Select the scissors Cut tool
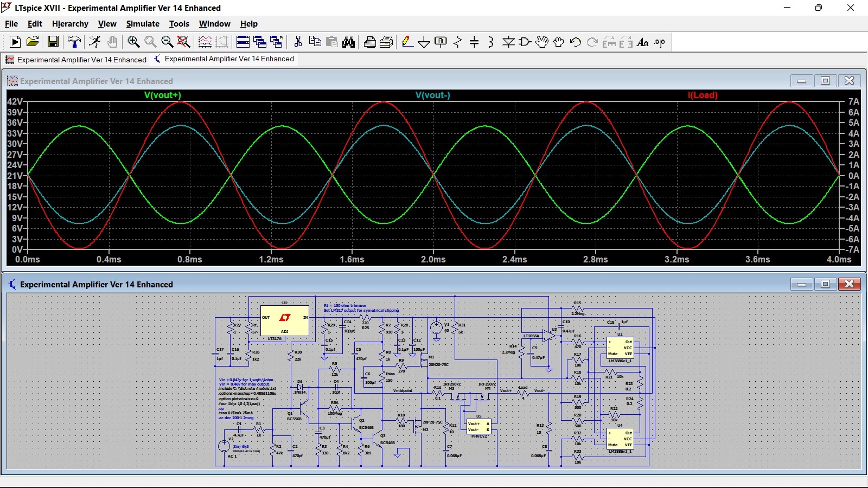This screenshot has width=868, height=488. (298, 42)
